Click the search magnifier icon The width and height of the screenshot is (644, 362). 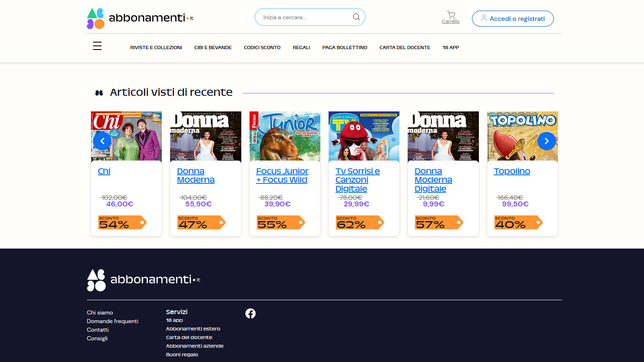pyautogui.click(x=356, y=17)
